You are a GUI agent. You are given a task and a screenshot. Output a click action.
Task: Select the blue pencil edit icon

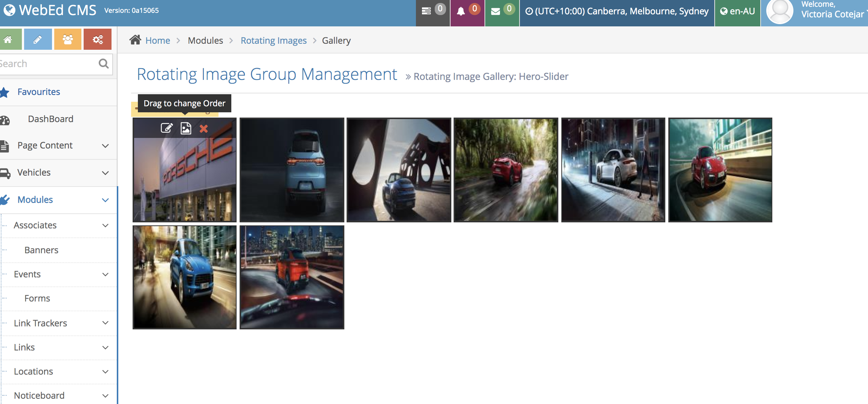coord(37,39)
